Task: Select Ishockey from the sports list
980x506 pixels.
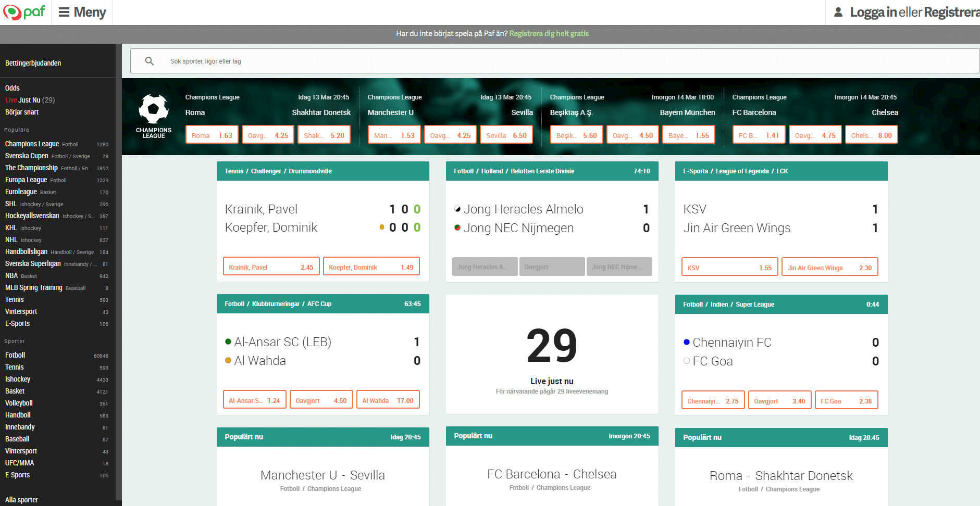Action: click(17, 379)
